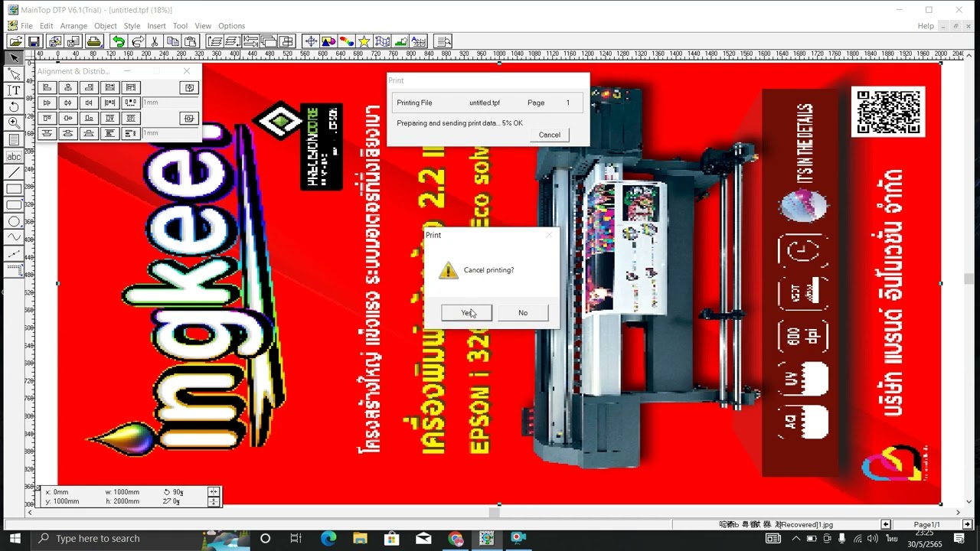
Task: Click the crosshair move toolbar icon
Action: click(x=311, y=41)
